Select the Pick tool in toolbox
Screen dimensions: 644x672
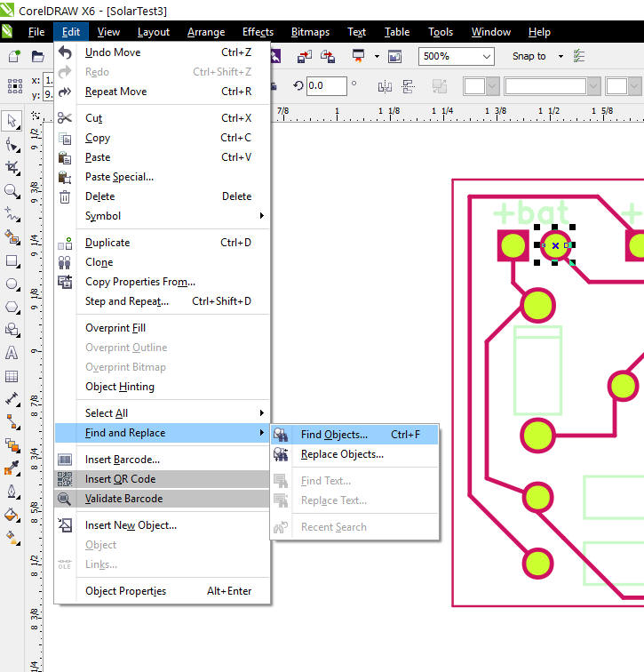point(12,121)
